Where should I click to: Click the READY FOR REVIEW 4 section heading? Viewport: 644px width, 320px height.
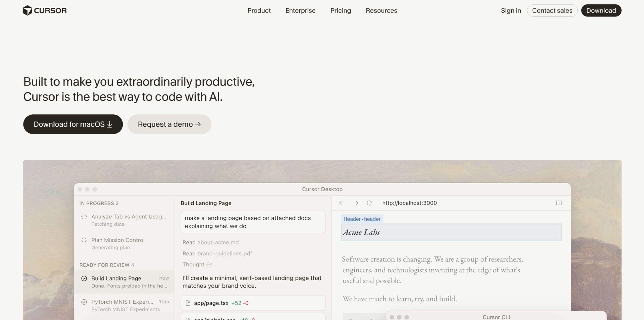point(107,265)
